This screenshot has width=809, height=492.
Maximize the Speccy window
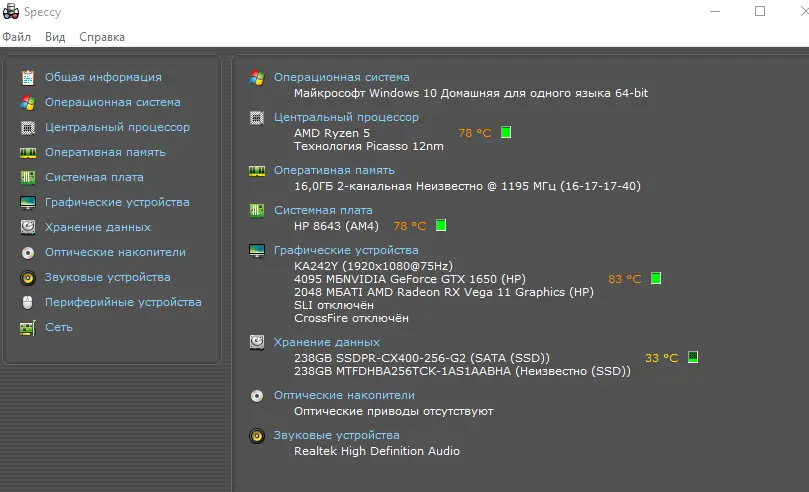[x=760, y=11]
